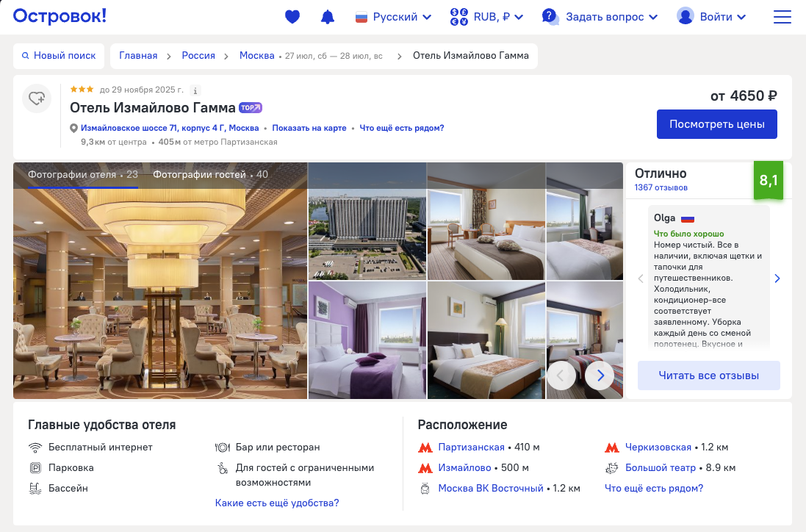Expand the Задать вопрос dropdown

[x=600, y=17]
